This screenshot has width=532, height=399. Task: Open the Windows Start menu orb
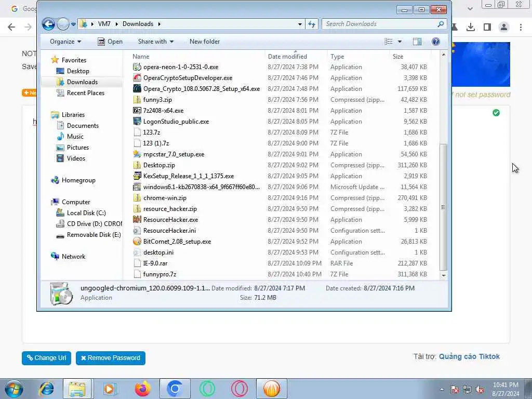(14, 389)
